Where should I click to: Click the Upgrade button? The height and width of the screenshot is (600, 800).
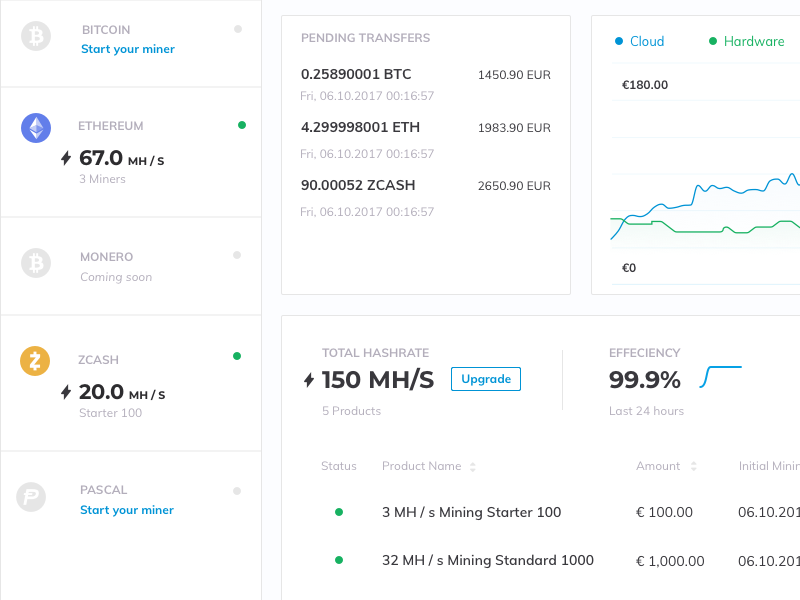[x=486, y=379]
